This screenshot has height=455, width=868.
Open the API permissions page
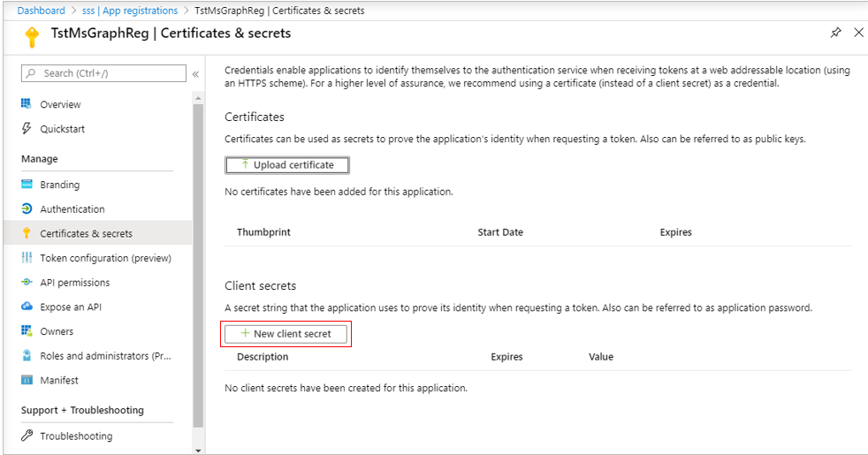[75, 283]
